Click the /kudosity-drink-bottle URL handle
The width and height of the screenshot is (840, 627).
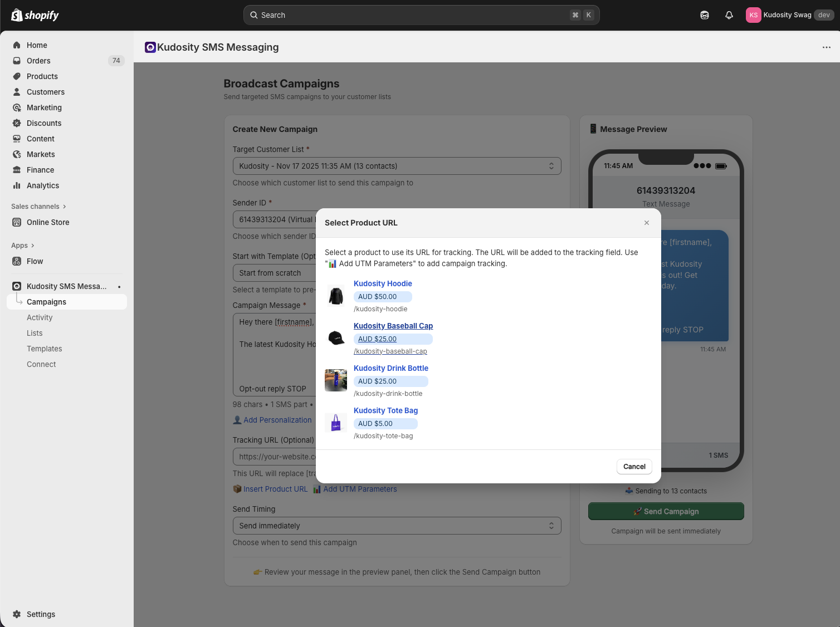(388, 394)
